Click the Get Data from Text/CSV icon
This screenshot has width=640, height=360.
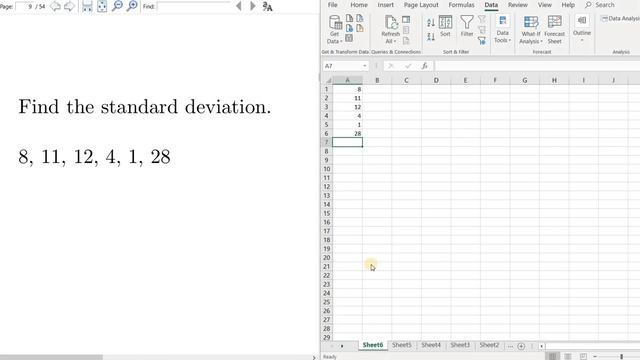349,18
